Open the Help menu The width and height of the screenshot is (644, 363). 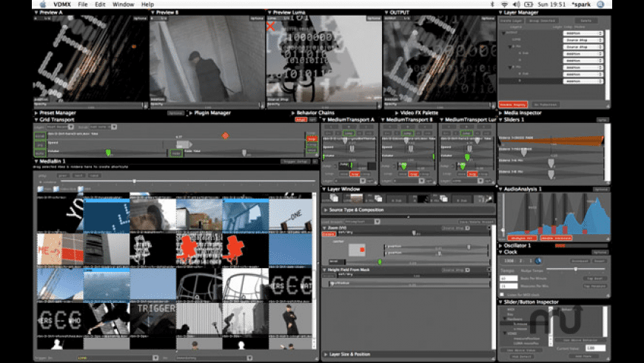147,4
